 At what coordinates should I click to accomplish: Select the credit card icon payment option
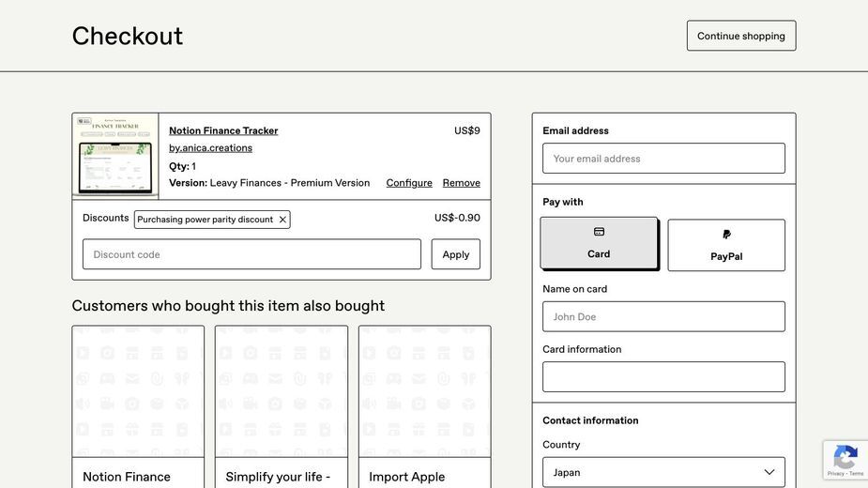[x=599, y=243]
